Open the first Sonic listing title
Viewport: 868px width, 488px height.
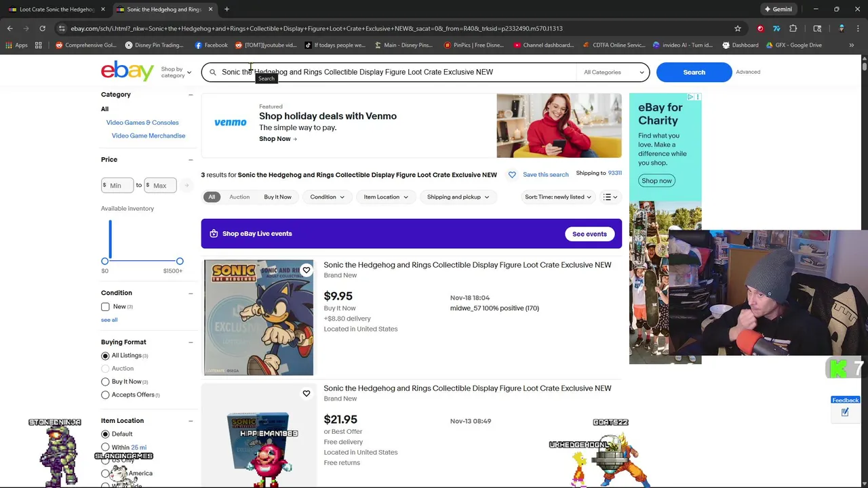[x=467, y=265]
